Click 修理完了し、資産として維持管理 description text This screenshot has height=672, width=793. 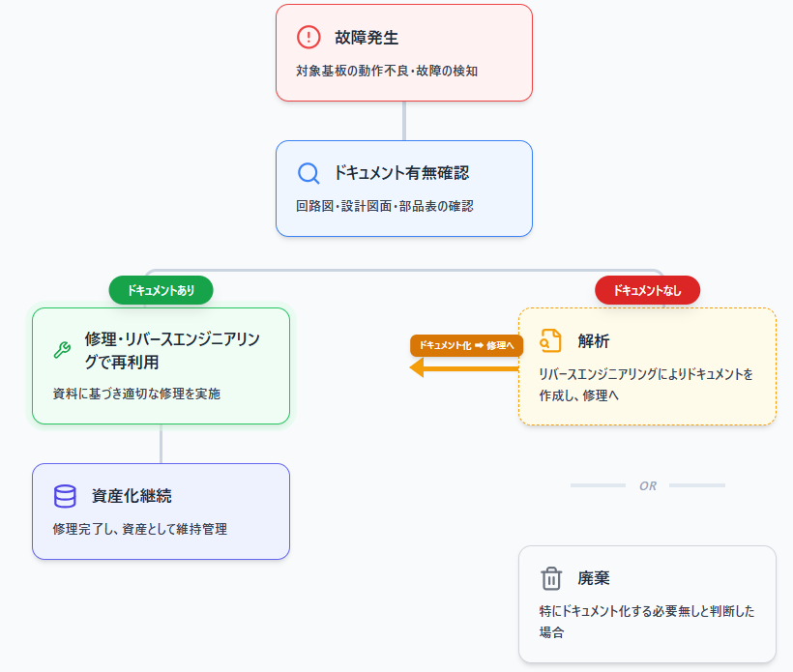coord(140,529)
